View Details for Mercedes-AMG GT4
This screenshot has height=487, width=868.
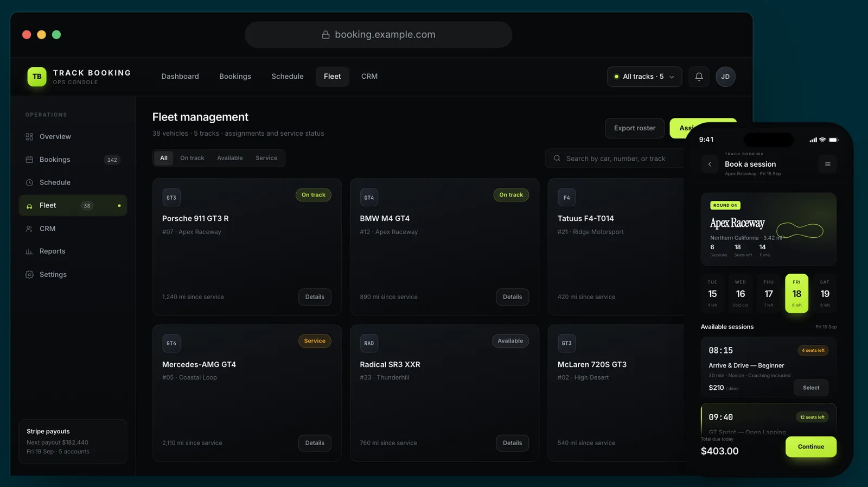pos(315,443)
